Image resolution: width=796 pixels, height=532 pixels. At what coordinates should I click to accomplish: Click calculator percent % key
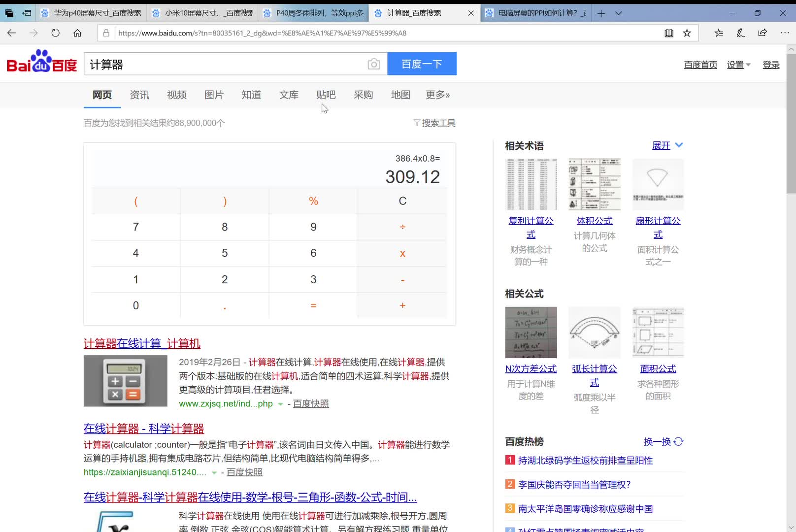click(313, 201)
